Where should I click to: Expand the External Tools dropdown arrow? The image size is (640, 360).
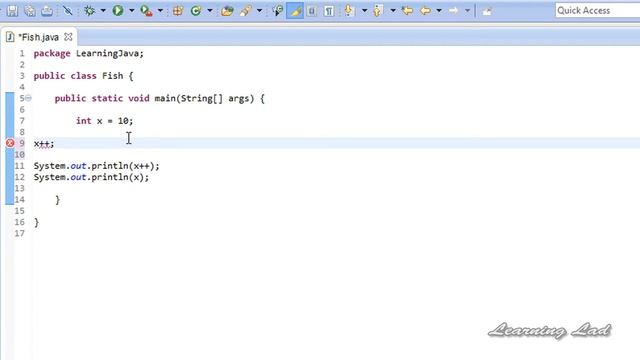pyautogui.click(x=160, y=11)
